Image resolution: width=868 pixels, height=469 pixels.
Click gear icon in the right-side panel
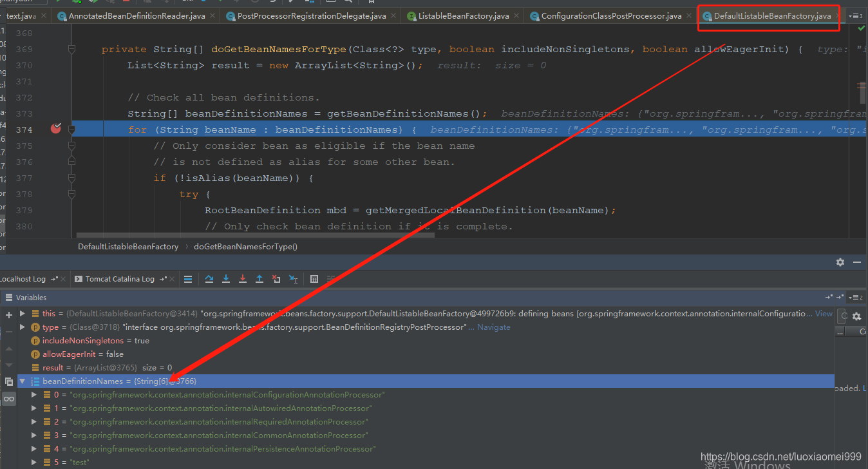(856, 316)
